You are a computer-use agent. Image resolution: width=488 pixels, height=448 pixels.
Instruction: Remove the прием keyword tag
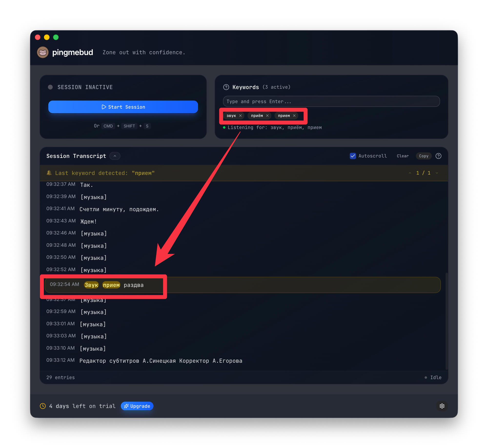click(294, 116)
